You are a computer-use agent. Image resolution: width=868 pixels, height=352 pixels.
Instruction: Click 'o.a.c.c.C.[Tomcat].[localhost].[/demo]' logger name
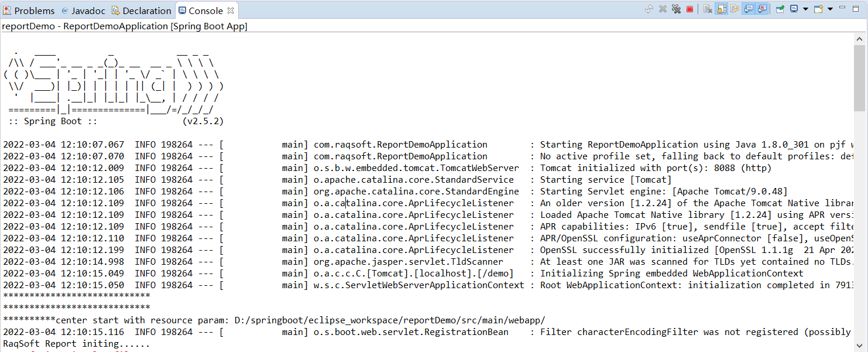click(x=414, y=274)
